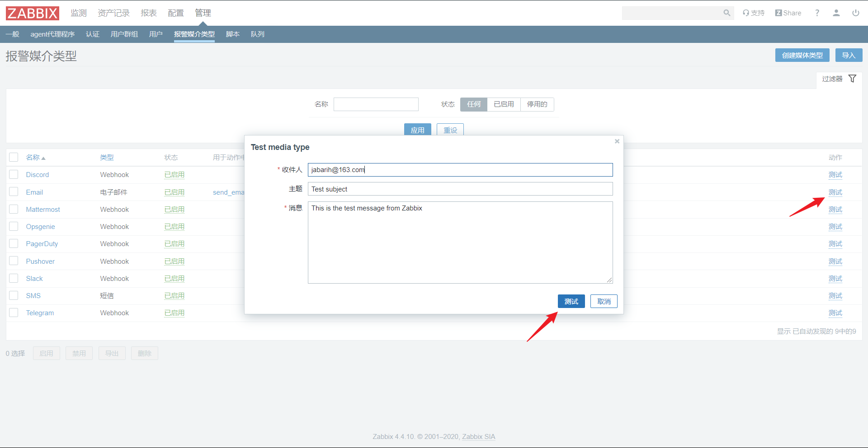Select the 停用的 status filter
This screenshot has height=448, width=868.
[x=537, y=104]
